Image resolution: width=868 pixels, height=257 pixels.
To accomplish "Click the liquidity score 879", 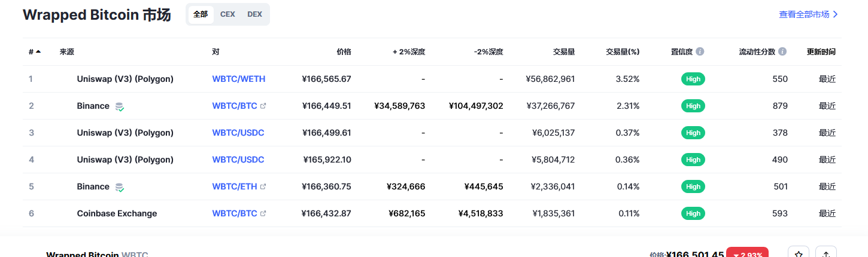I will click(780, 106).
